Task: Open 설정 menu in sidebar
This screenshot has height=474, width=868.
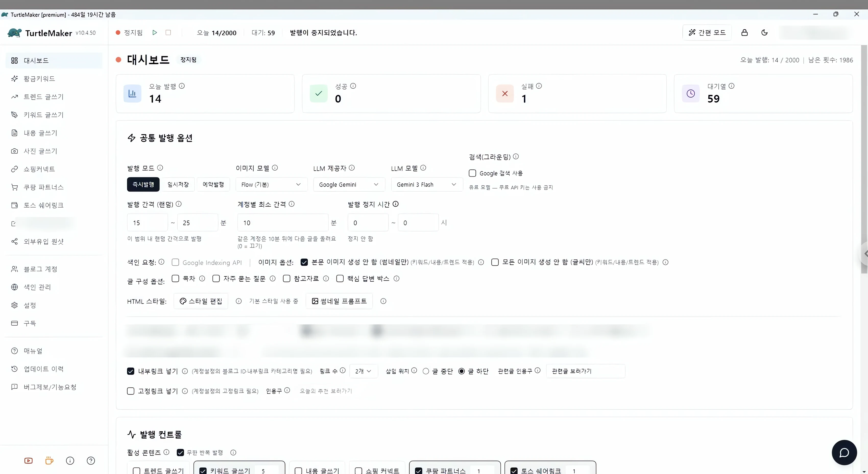Action: point(54,305)
